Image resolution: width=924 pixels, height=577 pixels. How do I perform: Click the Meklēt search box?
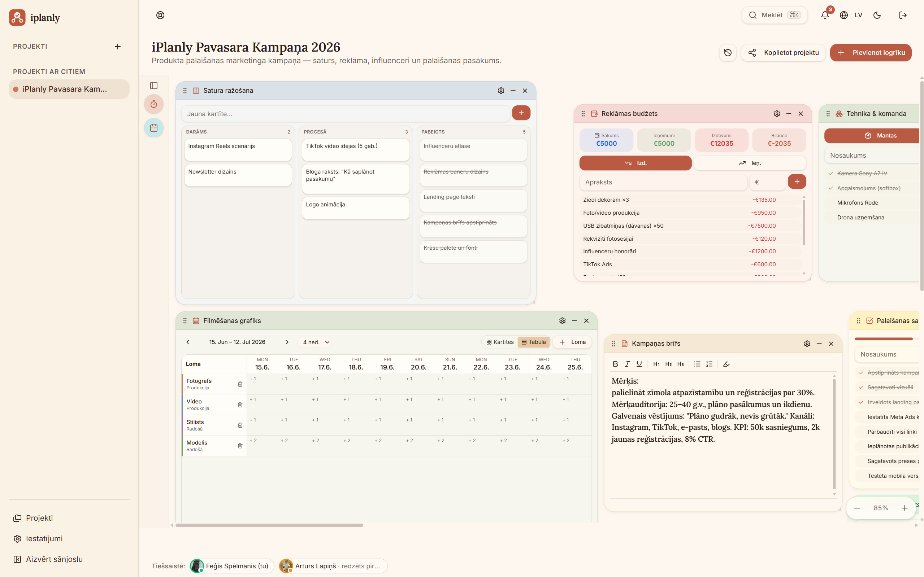click(774, 15)
